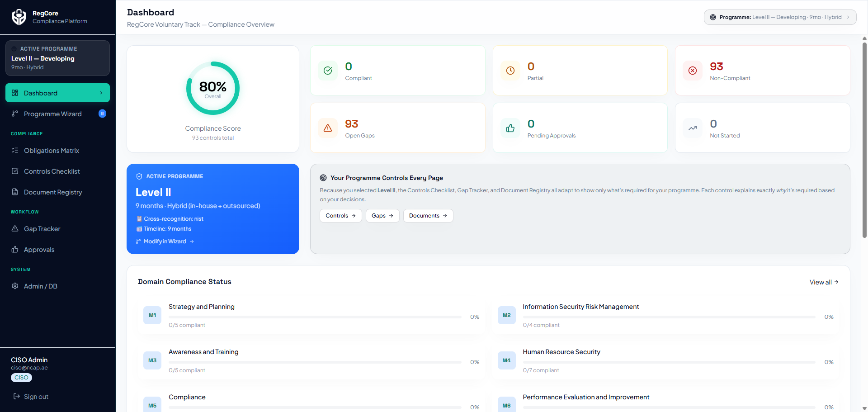
Task: Click the M3 domain badge
Action: click(152, 360)
